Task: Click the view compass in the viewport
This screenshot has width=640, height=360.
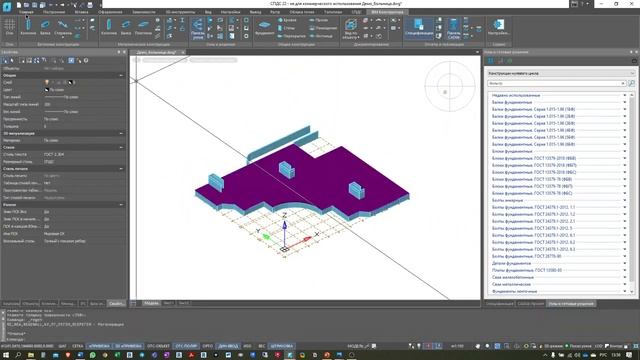Action: click(450, 86)
